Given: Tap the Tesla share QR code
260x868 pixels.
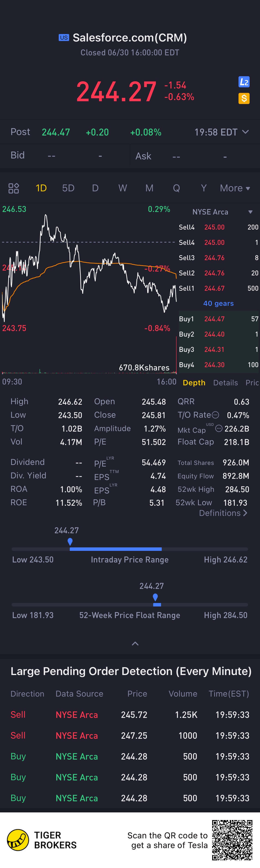Looking at the screenshot, I should coord(232,840).
